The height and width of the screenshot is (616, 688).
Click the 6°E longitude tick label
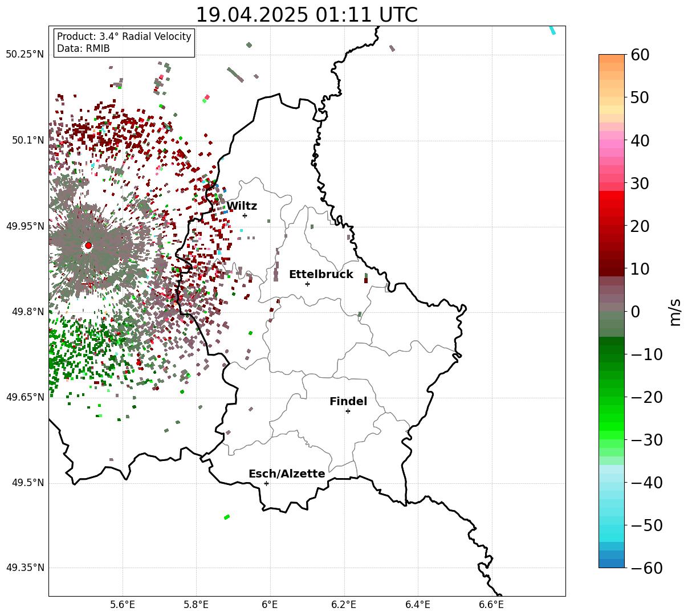[270, 605]
